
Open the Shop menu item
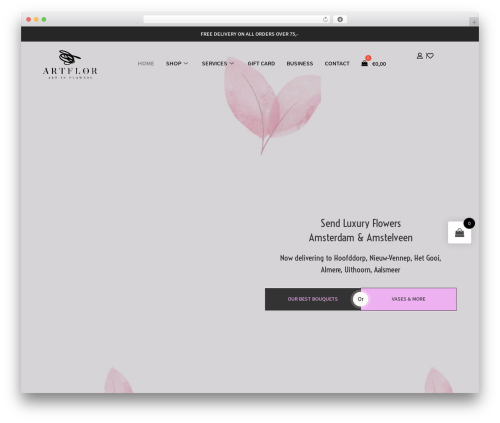click(x=174, y=63)
